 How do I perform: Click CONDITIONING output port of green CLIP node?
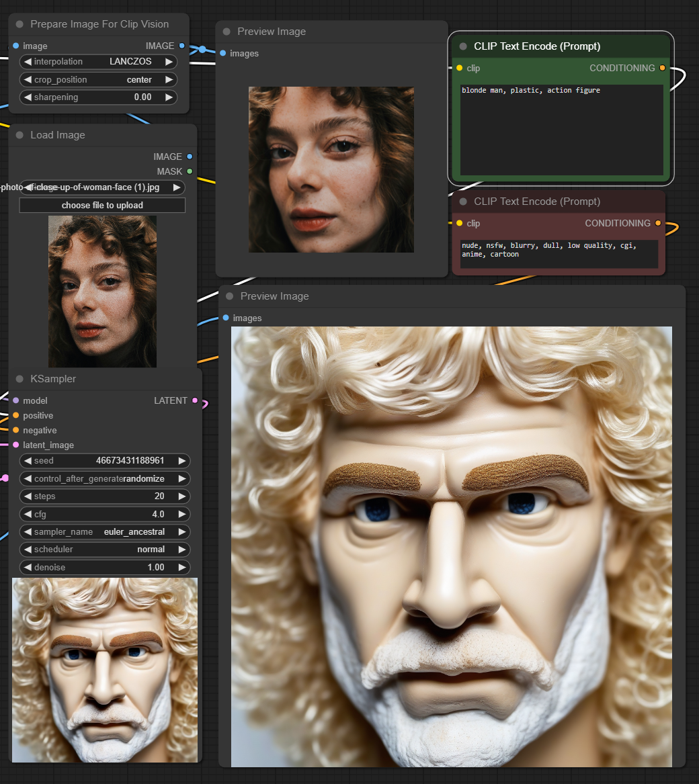662,68
